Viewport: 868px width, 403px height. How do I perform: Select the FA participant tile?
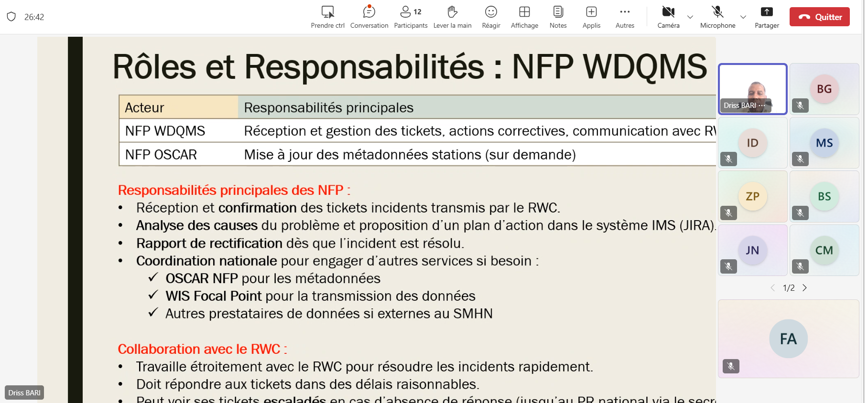point(788,339)
